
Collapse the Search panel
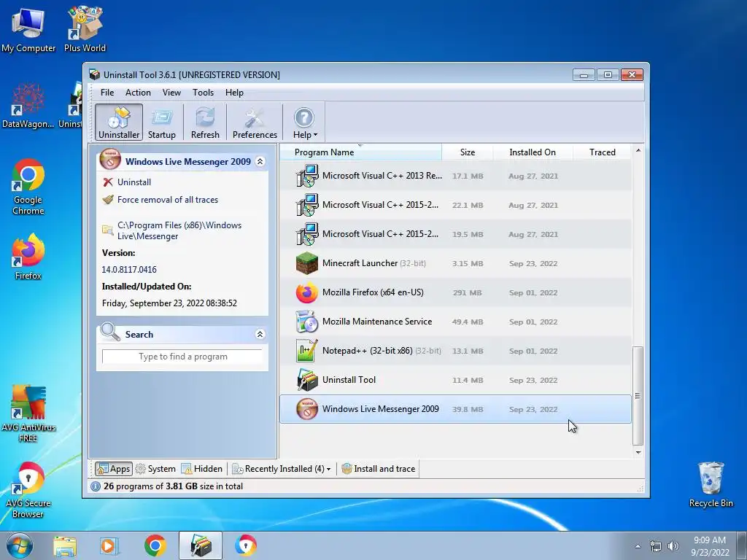(x=260, y=334)
